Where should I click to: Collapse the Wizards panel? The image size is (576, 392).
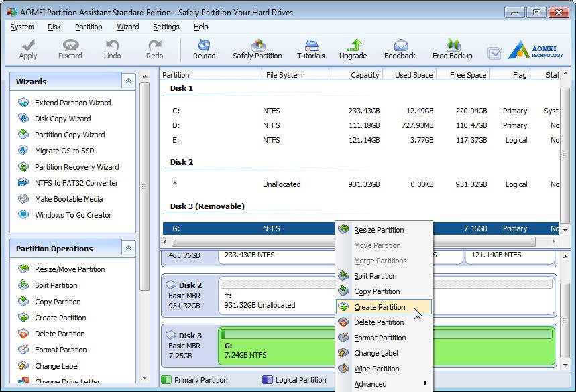pos(129,81)
